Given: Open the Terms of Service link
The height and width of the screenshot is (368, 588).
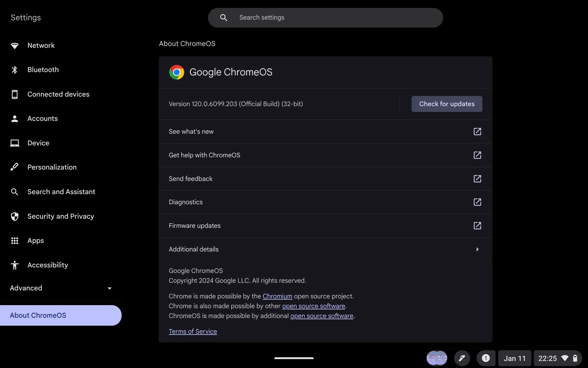Looking at the screenshot, I should pyautogui.click(x=193, y=332).
